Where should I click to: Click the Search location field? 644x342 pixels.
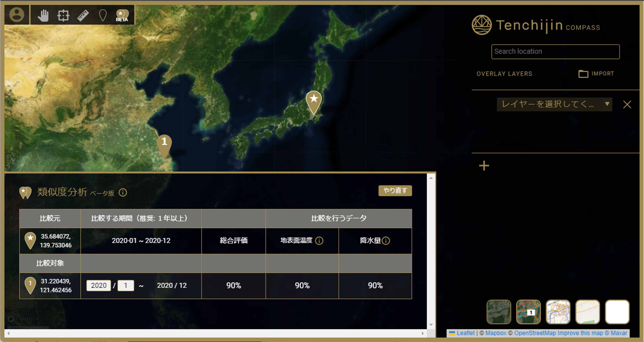[x=555, y=52]
